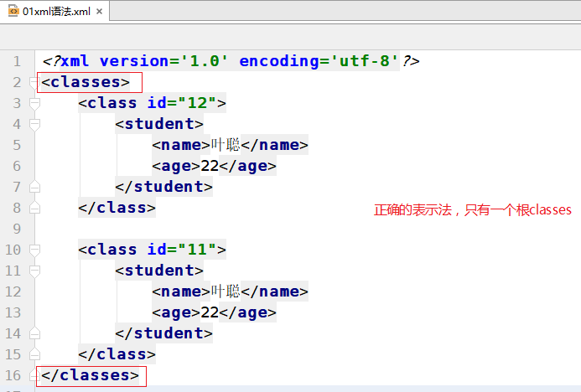The width and height of the screenshot is (581, 392).
Task: Click fold end marker on line 7
Action: tap(34, 187)
